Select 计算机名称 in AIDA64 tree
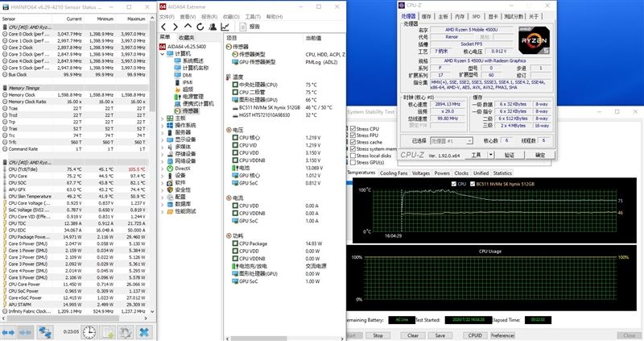 pos(196,68)
